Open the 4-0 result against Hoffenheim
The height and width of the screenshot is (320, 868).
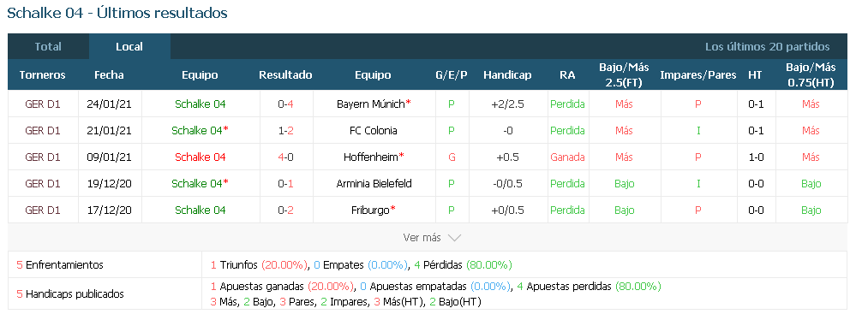click(285, 157)
